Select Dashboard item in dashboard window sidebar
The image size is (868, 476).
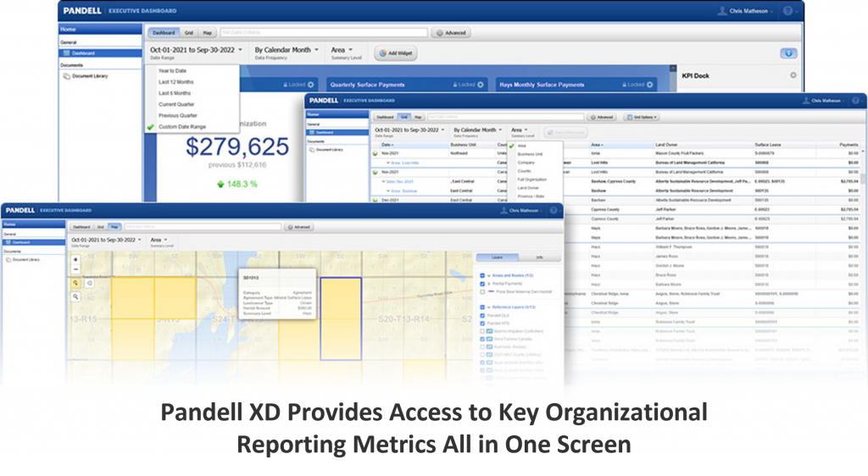[100, 53]
